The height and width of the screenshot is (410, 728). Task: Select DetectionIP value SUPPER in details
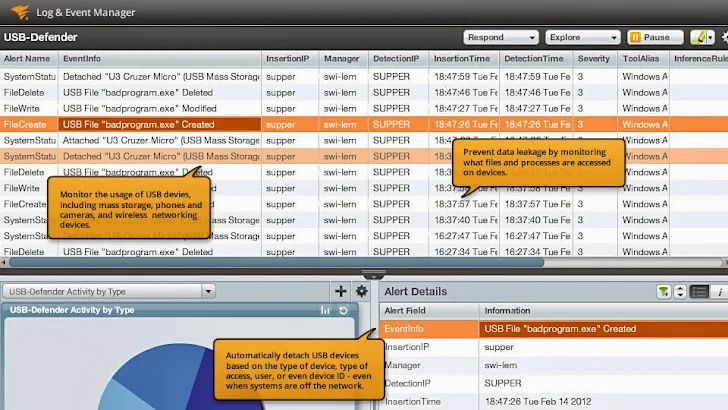click(x=503, y=383)
